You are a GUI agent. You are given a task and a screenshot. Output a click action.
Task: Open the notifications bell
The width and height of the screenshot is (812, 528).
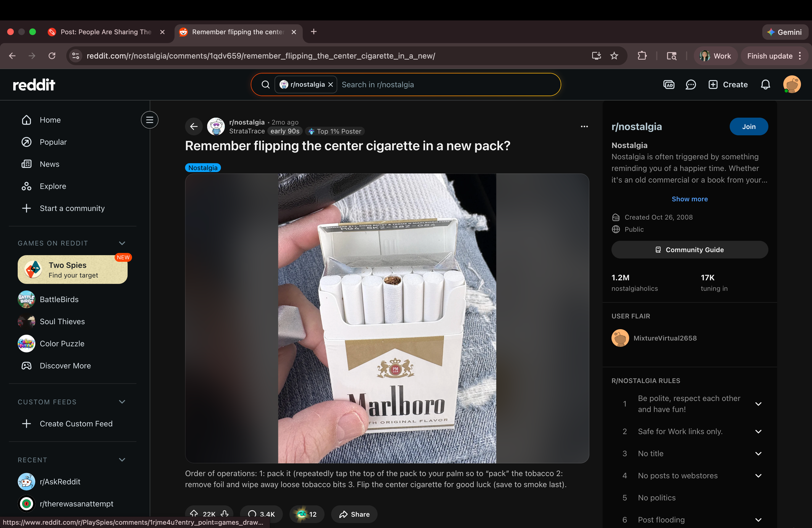(x=765, y=85)
